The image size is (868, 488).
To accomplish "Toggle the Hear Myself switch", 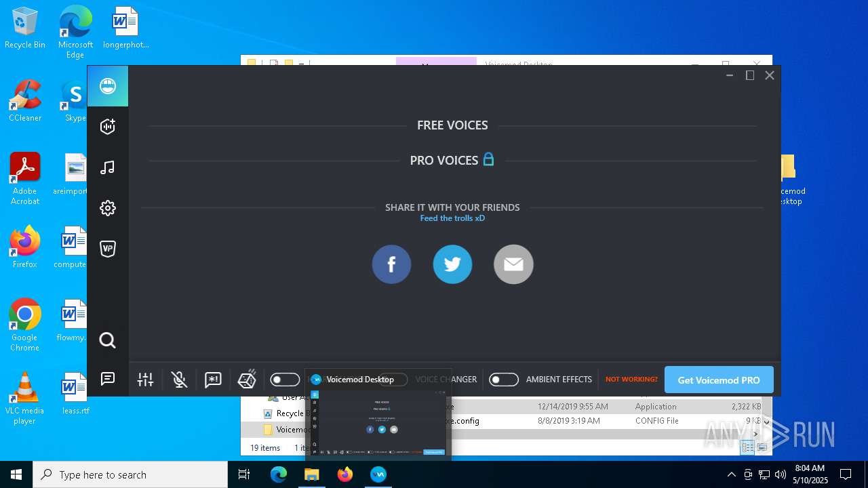I will (285, 380).
